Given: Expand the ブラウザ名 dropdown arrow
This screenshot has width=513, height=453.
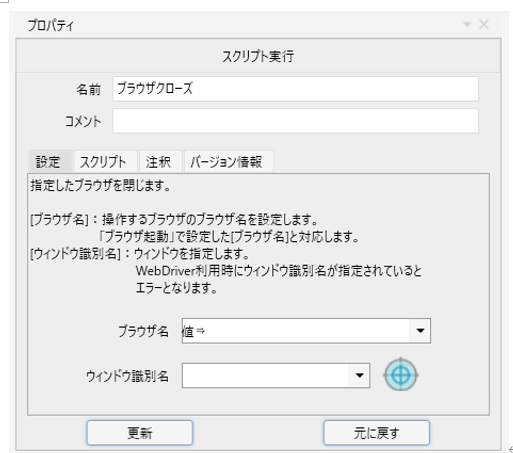Looking at the screenshot, I should coord(420,331).
